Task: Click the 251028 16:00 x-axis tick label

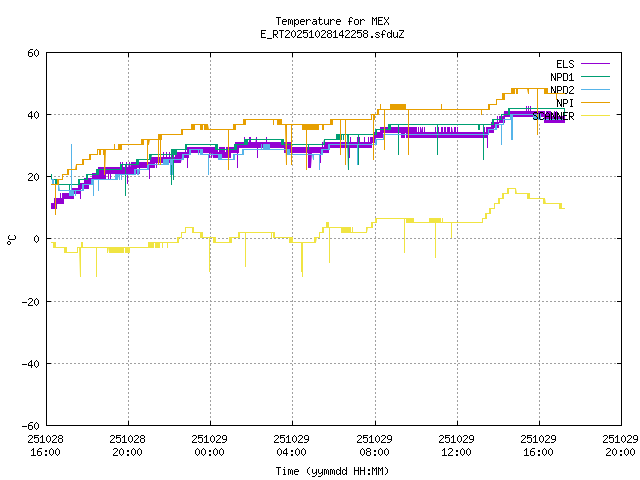Action: [46, 445]
